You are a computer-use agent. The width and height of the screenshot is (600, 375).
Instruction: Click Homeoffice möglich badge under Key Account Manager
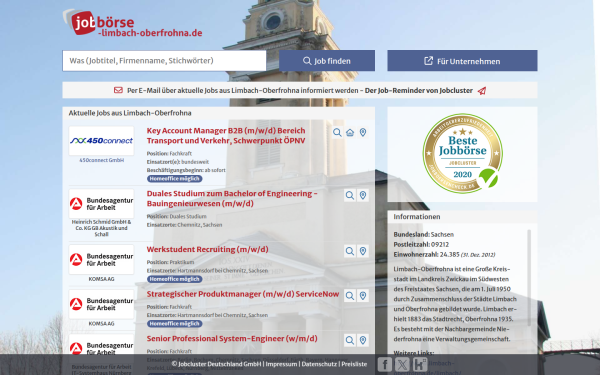click(174, 179)
